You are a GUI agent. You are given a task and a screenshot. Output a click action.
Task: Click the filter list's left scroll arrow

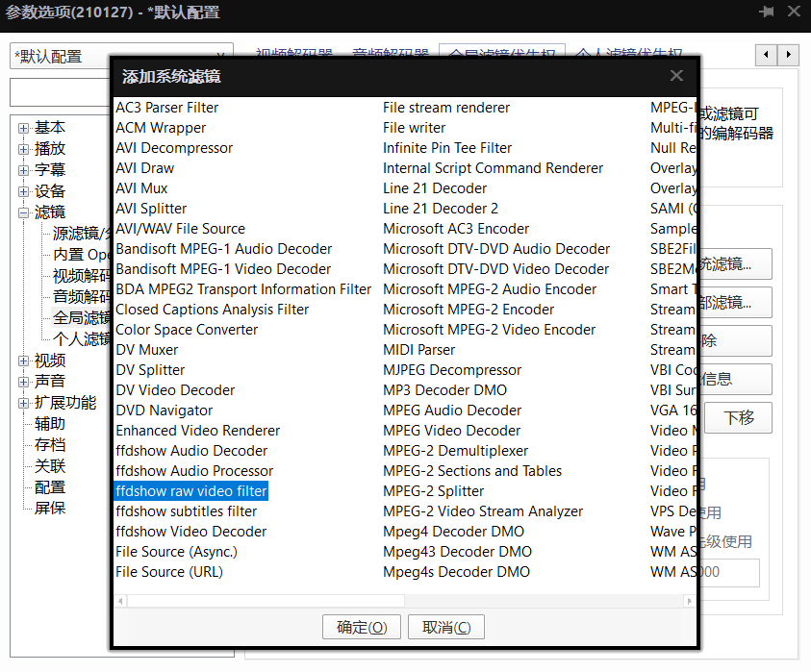click(120, 601)
